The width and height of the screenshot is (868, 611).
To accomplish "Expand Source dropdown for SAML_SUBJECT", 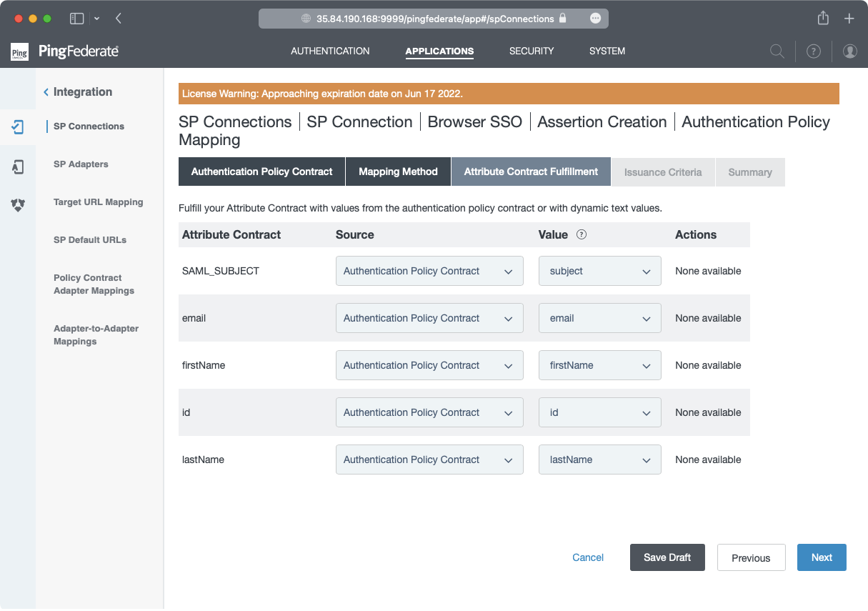I will [x=429, y=272].
